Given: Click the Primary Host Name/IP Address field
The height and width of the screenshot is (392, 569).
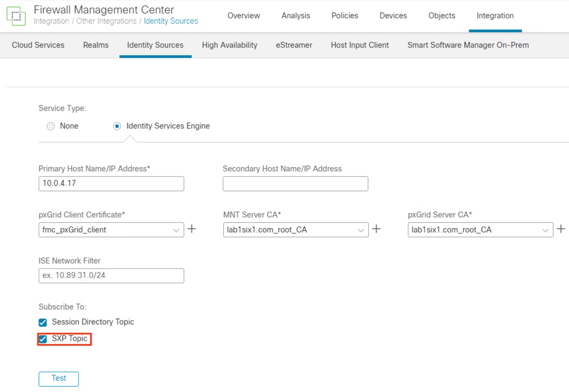Looking at the screenshot, I should pyautogui.click(x=111, y=184).
